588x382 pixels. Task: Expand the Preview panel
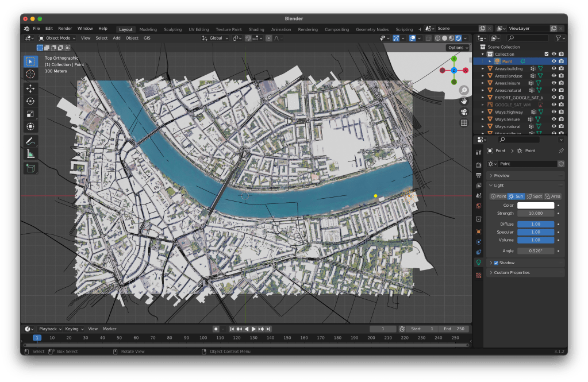pos(501,176)
